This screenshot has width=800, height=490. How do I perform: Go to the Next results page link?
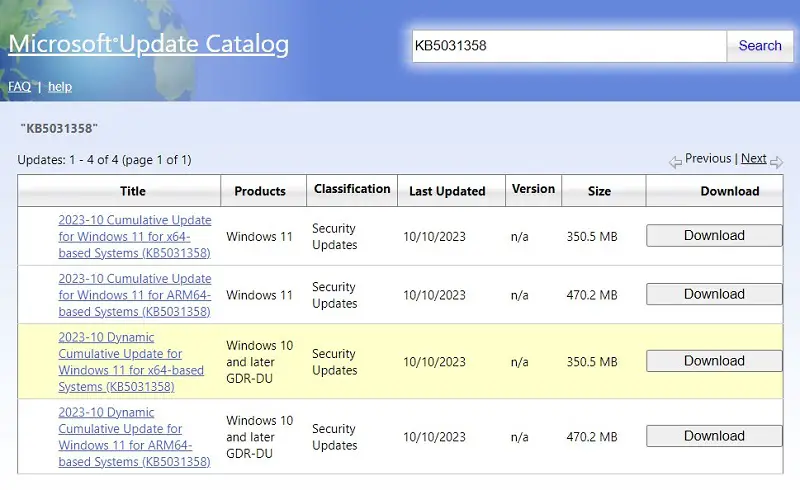[x=753, y=158]
